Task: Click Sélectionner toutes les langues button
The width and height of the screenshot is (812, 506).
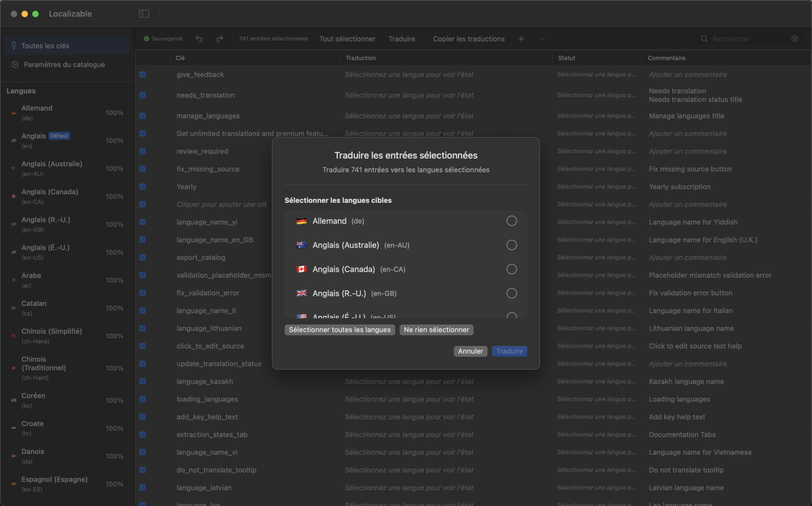Action: (x=340, y=330)
